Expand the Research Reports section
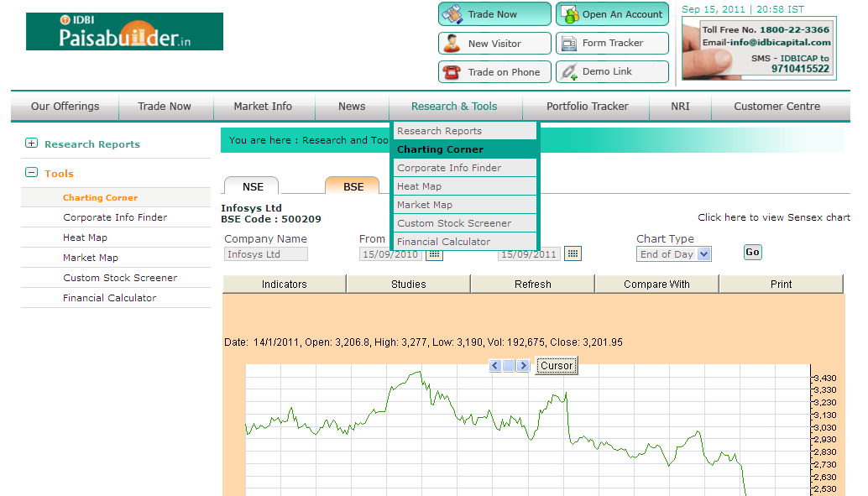868x496 pixels. tap(31, 144)
